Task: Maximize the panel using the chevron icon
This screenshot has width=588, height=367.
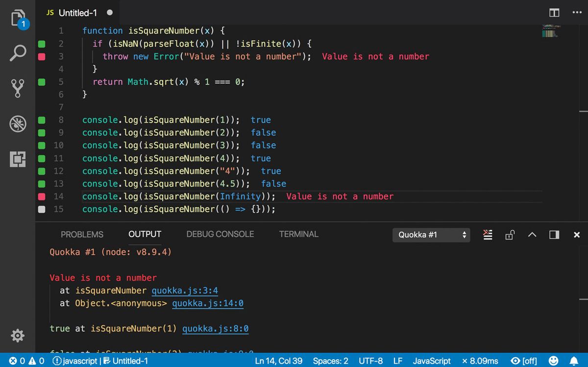Action: click(x=532, y=235)
